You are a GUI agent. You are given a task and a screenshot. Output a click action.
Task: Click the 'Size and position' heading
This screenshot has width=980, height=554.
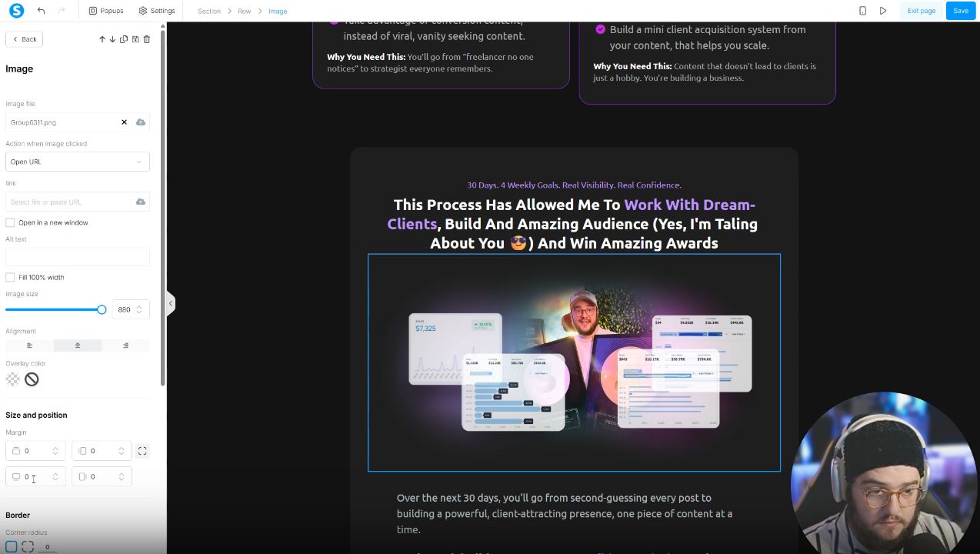(36, 415)
